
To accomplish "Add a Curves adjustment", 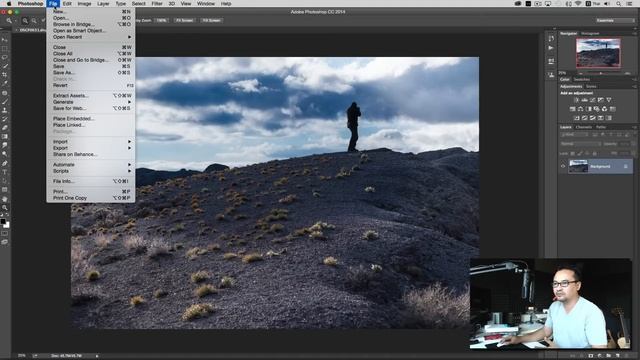I will pyautogui.click(x=593, y=100).
